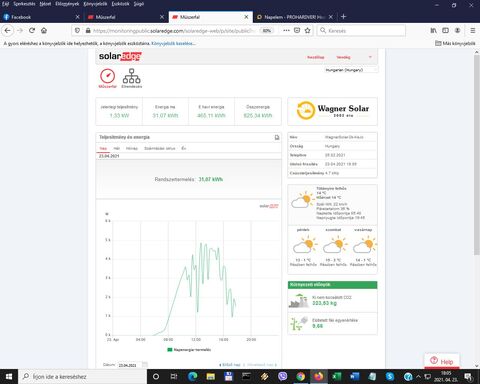
Task: Click the 80% zoom level indicator
Action: [x=267, y=30]
